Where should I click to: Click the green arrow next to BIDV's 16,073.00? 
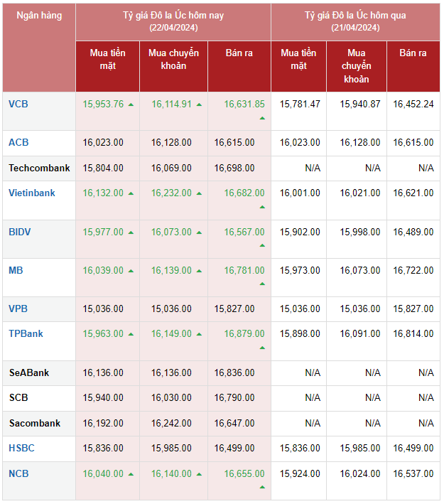(x=199, y=232)
